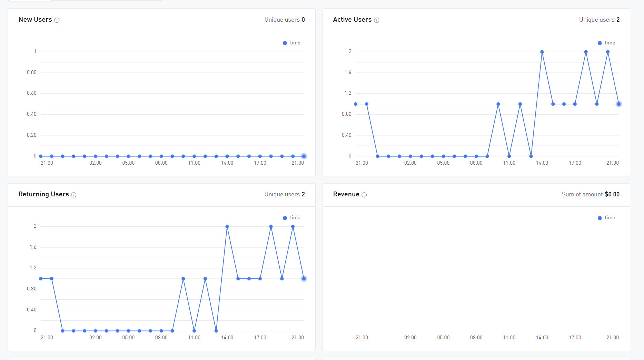Click the highlighted last data point in New Users chart

click(304, 156)
